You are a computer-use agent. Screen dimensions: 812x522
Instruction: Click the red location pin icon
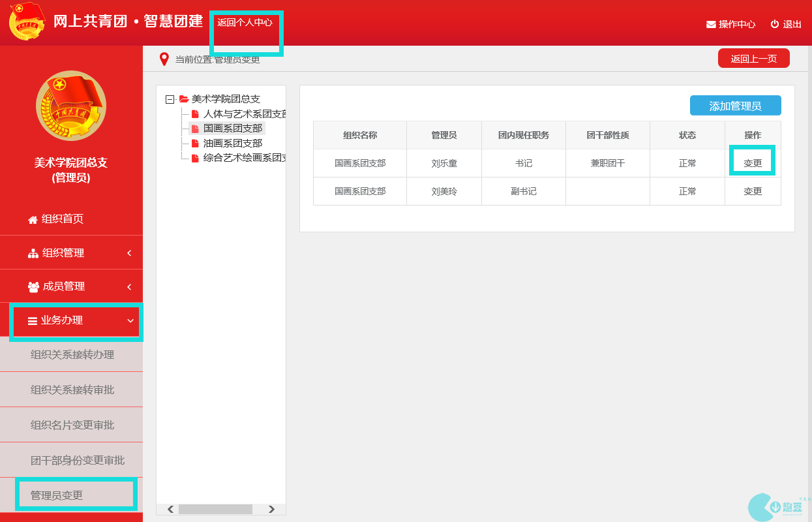pyautogui.click(x=164, y=59)
